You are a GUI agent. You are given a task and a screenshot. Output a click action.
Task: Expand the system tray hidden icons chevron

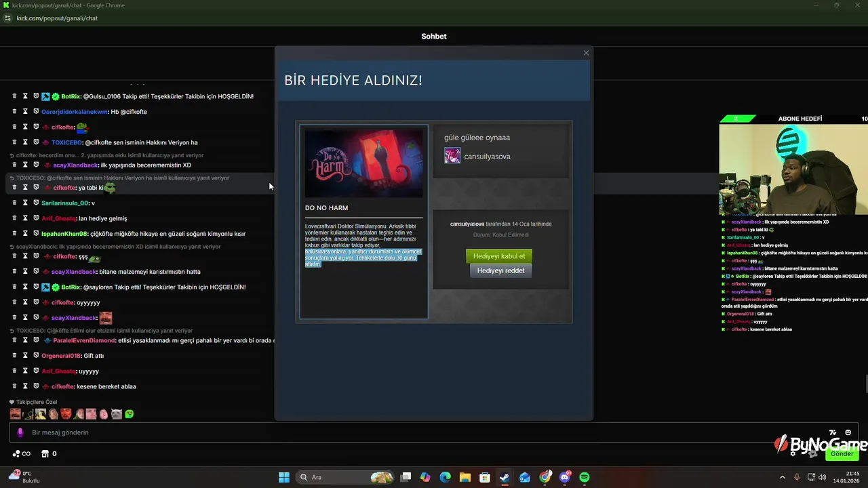click(x=783, y=477)
